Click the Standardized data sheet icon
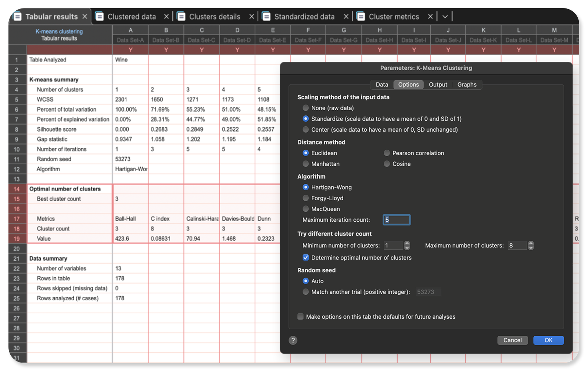588x372 pixels. pyautogui.click(x=266, y=17)
